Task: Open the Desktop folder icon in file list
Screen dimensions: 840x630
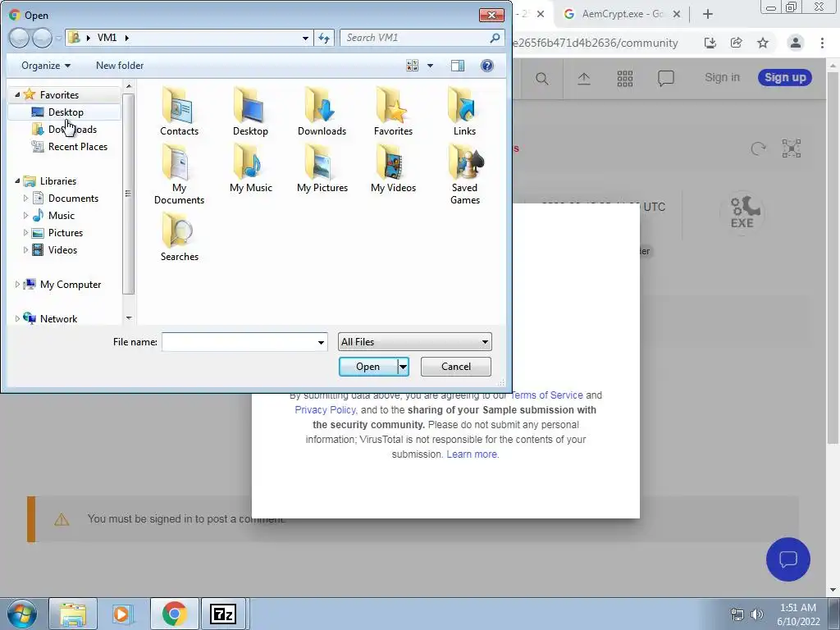Action: click(x=250, y=112)
